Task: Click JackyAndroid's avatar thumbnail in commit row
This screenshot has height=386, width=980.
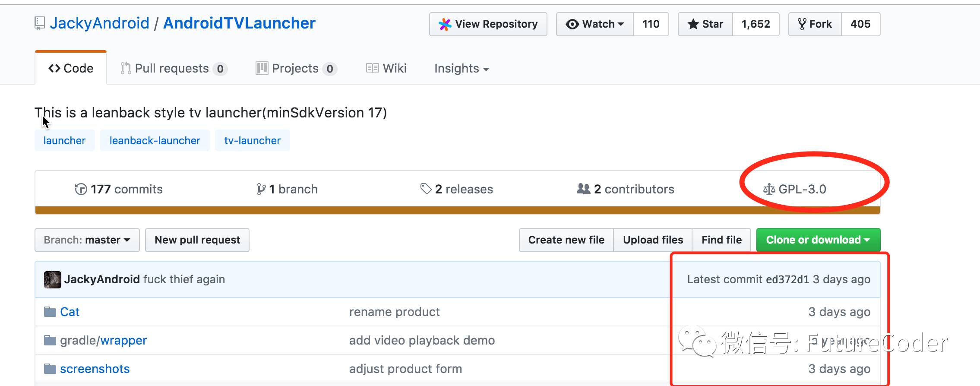Action: (53, 279)
